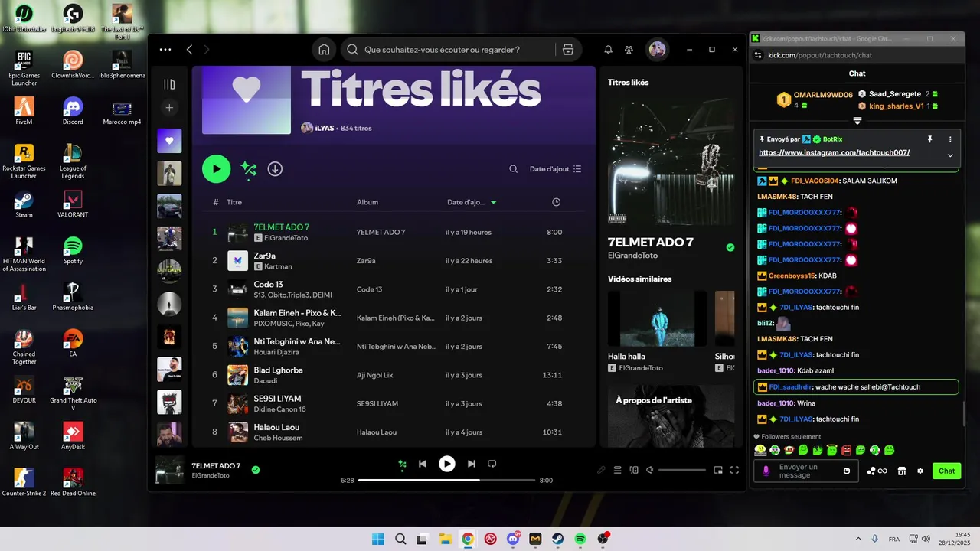This screenshot has width=980, height=551.
Task: Create playlist with plus icon in sidebar
Action: pyautogui.click(x=169, y=108)
